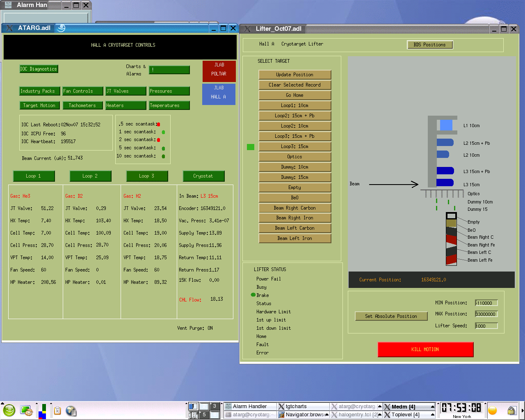Click BDS Positions button

click(430, 45)
